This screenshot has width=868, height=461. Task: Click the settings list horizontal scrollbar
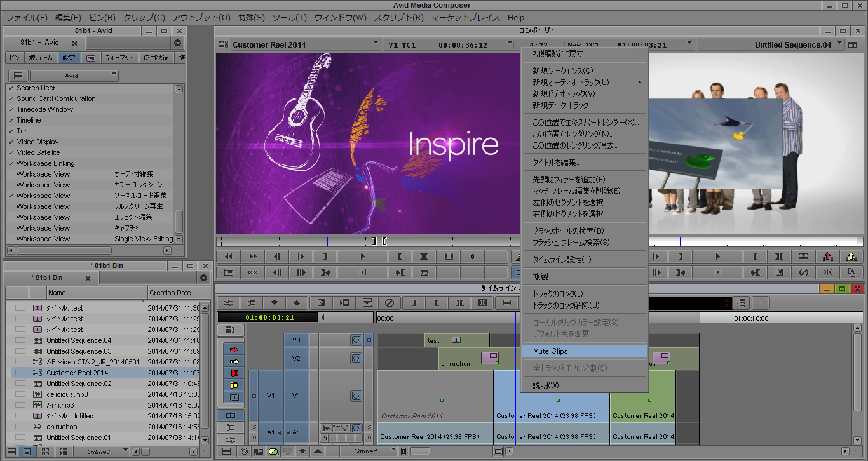pos(90,250)
